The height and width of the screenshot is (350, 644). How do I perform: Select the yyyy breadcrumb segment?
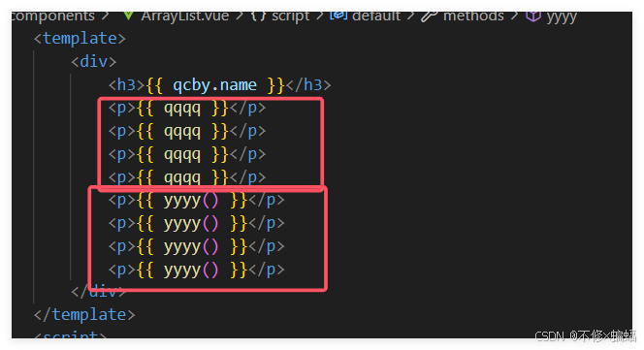562,17
